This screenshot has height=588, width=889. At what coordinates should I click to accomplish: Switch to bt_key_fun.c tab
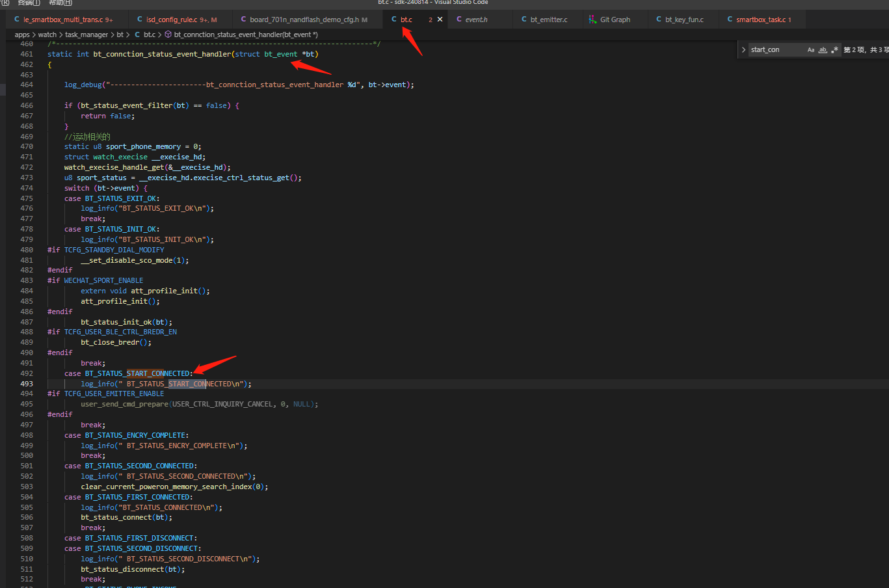tap(684, 20)
